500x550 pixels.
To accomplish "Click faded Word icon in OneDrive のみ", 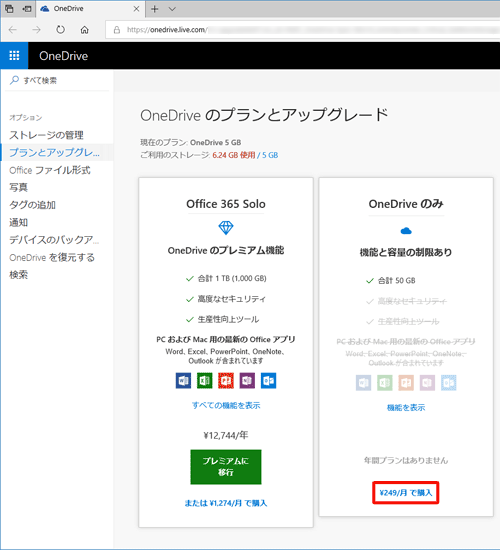I will click(x=363, y=383).
